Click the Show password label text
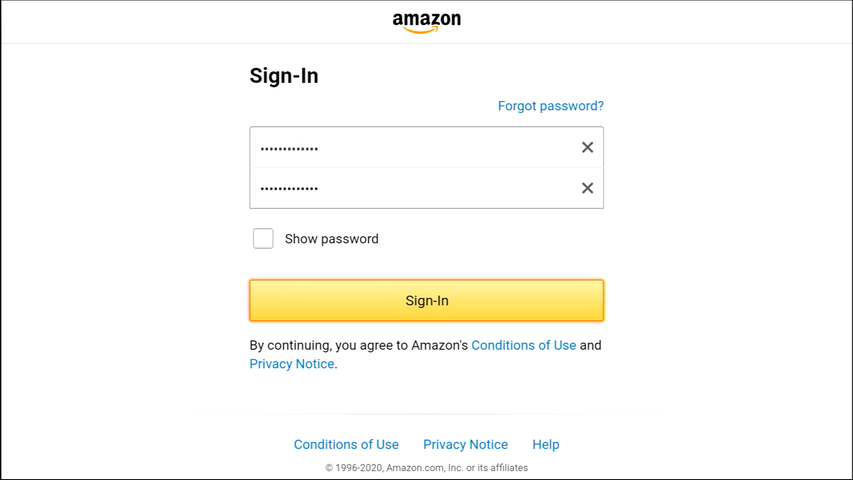The image size is (853, 480). [x=331, y=239]
